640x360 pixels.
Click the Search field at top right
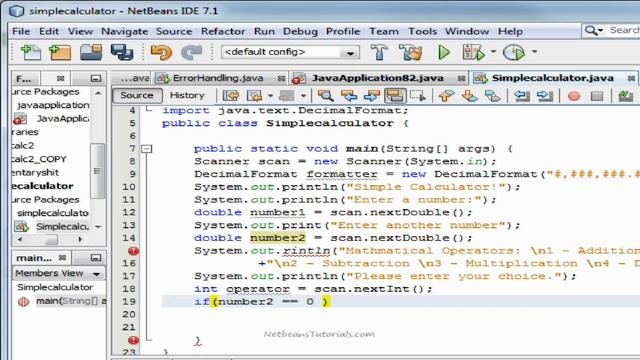pyautogui.click(x=624, y=30)
